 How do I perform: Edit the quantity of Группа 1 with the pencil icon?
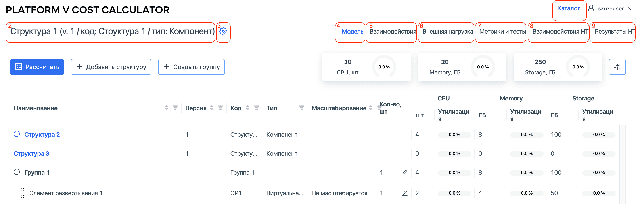[x=404, y=172]
